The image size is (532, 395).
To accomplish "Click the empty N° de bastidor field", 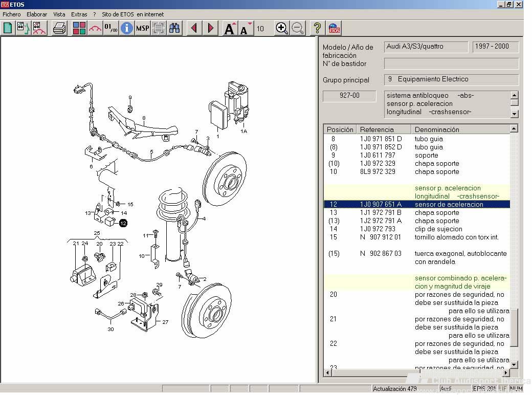I will pos(451,63).
